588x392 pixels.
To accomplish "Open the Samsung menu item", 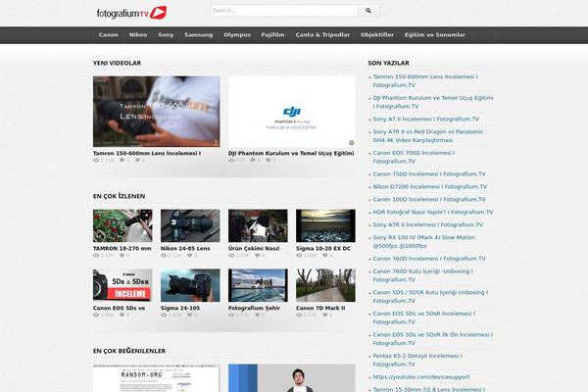I will coord(198,35).
